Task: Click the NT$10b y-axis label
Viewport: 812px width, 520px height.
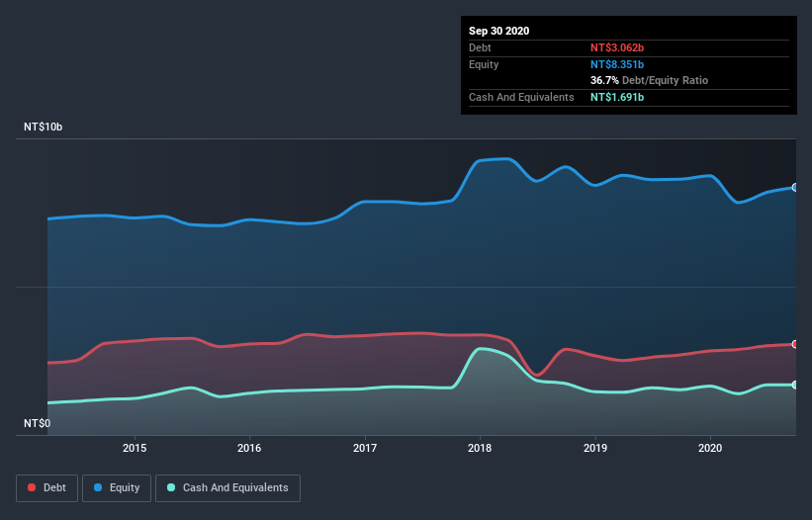Action: 43,127
